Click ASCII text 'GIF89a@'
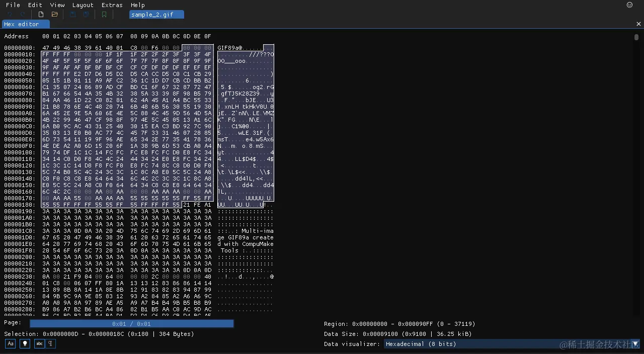 pos(230,48)
